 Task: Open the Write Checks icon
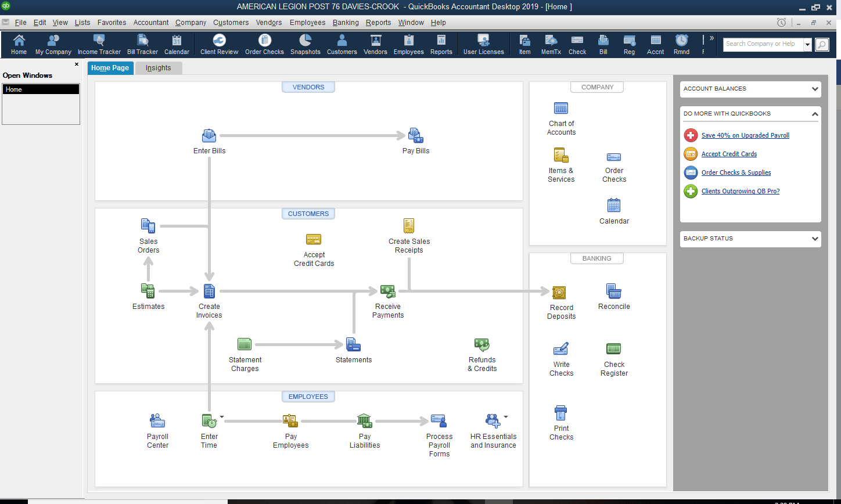coord(561,349)
